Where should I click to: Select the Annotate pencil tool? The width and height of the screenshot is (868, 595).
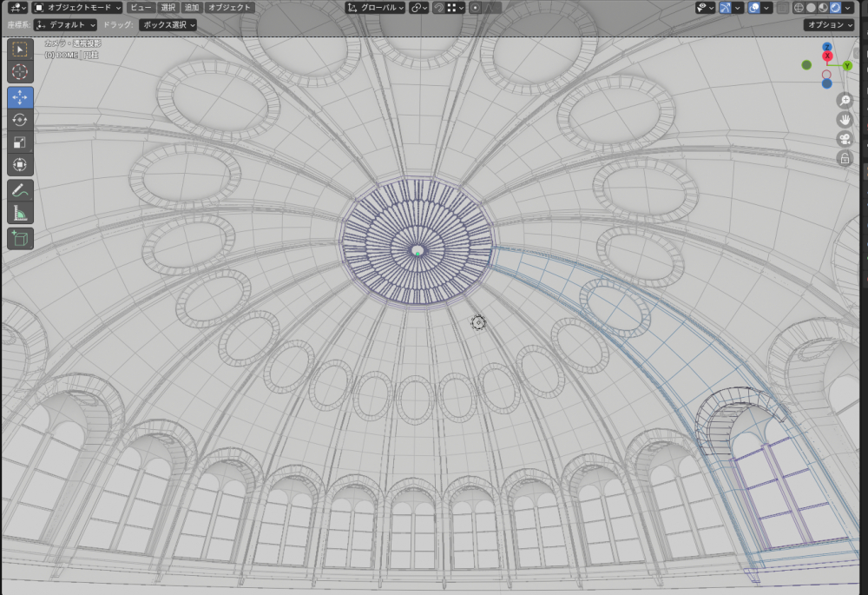(20, 190)
